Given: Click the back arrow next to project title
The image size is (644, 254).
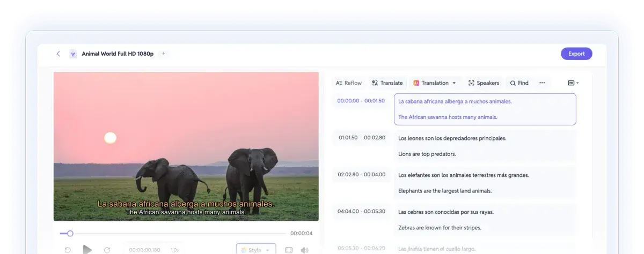Looking at the screenshot, I should pyautogui.click(x=58, y=54).
